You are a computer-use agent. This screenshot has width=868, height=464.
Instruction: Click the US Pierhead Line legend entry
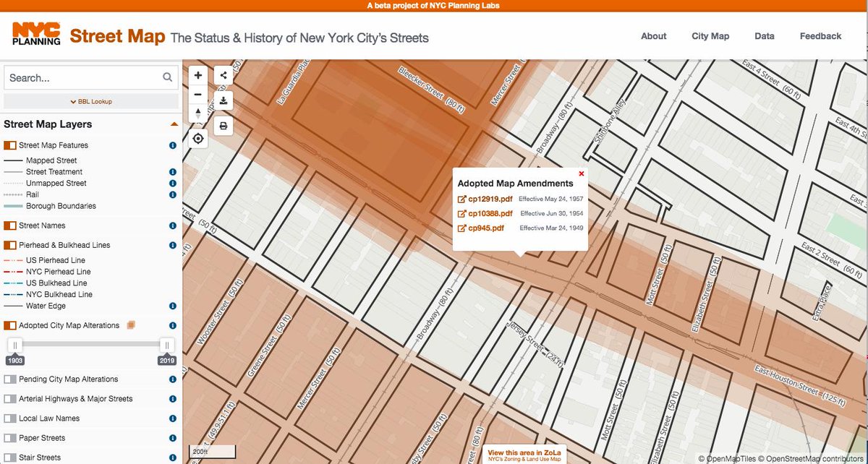[x=56, y=260]
